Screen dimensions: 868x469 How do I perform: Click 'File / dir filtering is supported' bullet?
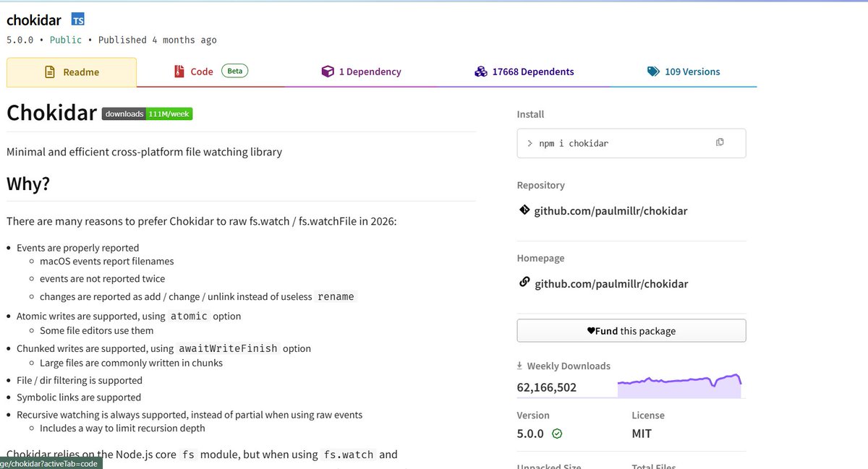point(80,380)
